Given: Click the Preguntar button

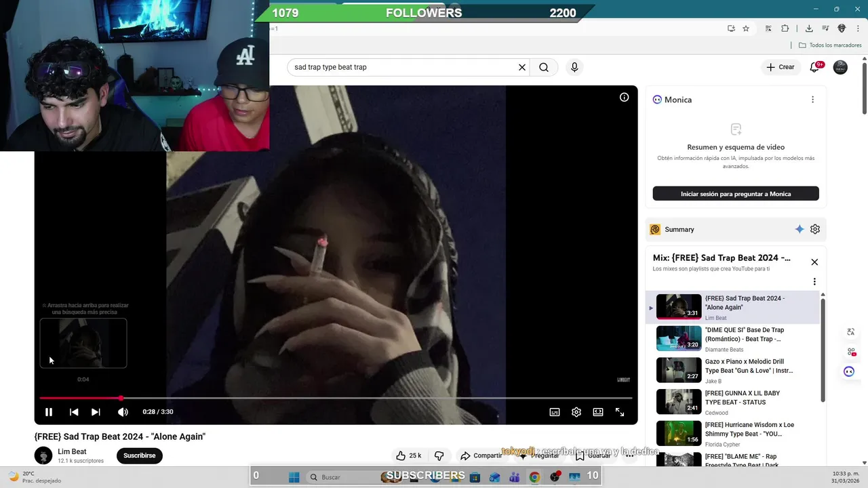Looking at the screenshot, I should pyautogui.click(x=539, y=455).
